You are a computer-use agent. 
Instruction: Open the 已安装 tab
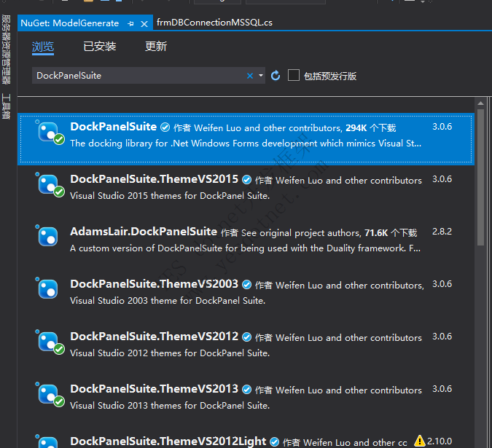coord(100,47)
